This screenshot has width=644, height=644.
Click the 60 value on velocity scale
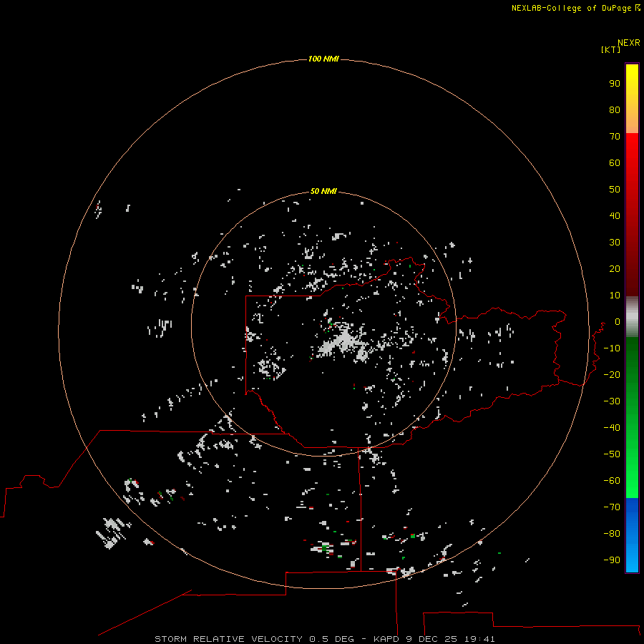coord(615,162)
